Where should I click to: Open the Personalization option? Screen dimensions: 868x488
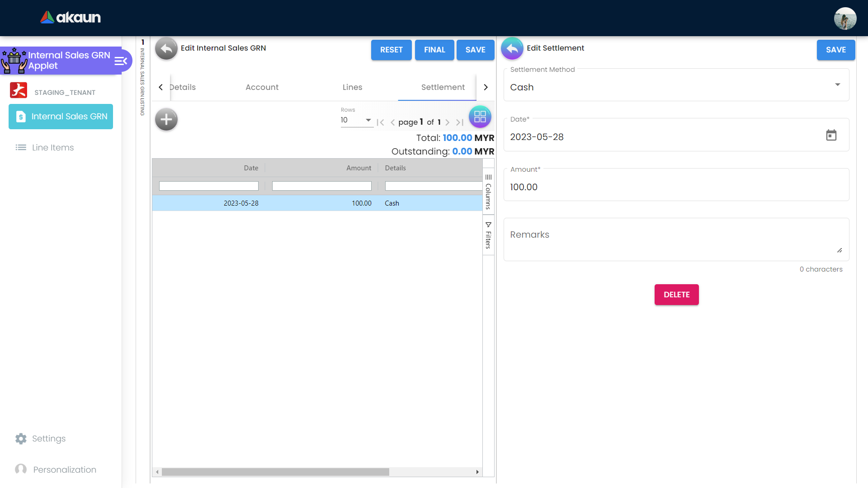click(x=64, y=469)
